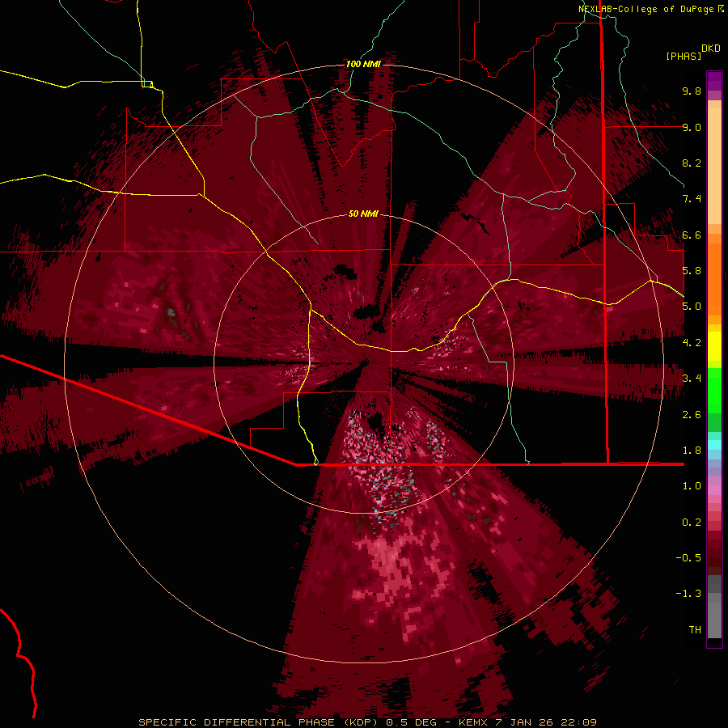The height and width of the screenshot is (728, 728).
Task: Click the -0.5 legend value
Action: [688, 558]
